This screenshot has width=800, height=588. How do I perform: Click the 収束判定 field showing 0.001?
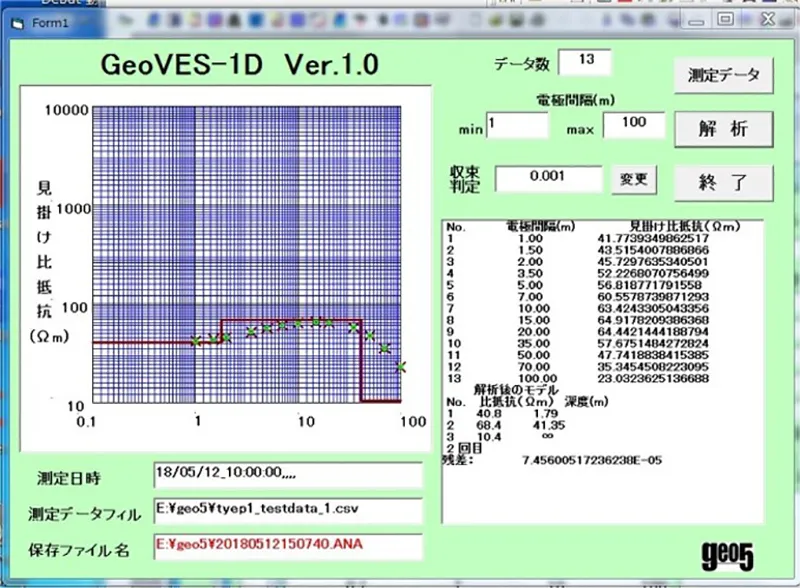click(x=548, y=180)
